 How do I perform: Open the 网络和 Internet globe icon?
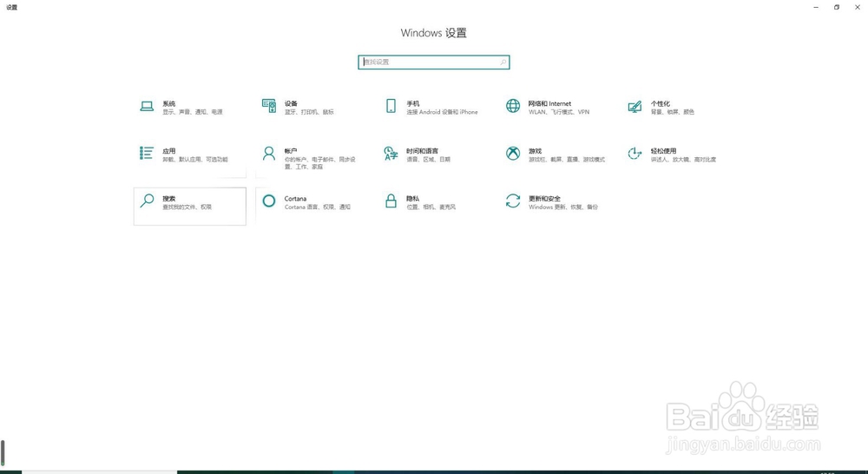tap(513, 106)
